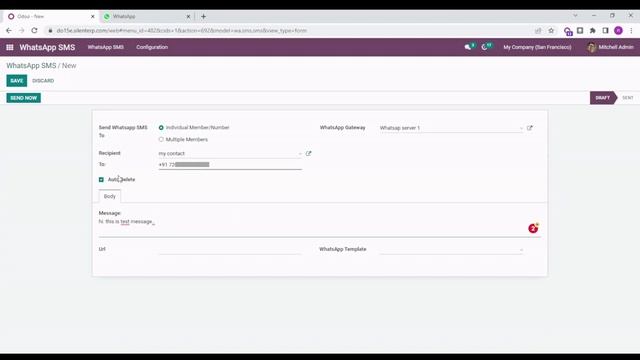Expand the WhatsApp Template dropdown

tap(521, 249)
